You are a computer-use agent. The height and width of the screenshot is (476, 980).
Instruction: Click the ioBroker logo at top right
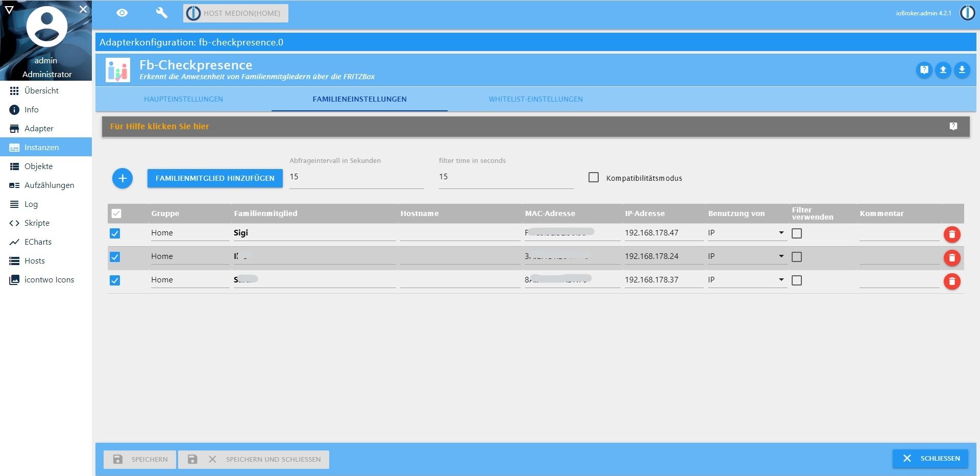(x=967, y=13)
